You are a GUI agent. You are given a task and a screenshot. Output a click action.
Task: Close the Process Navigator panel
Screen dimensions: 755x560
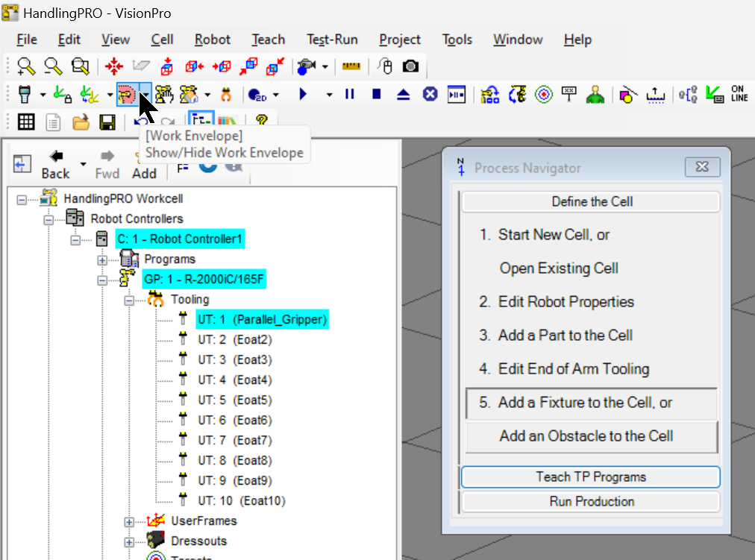[703, 167]
